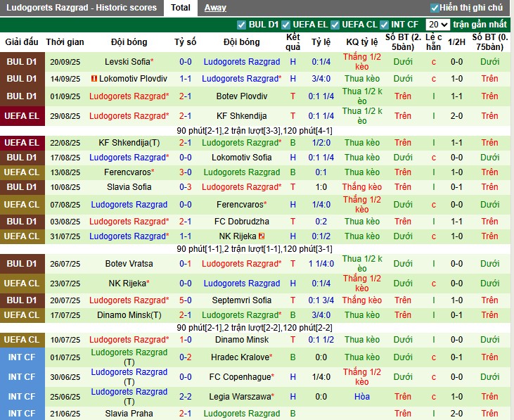Click the red card icon beside NK Rijeka
This screenshot has height=420, width=514.
click(262, 236)
